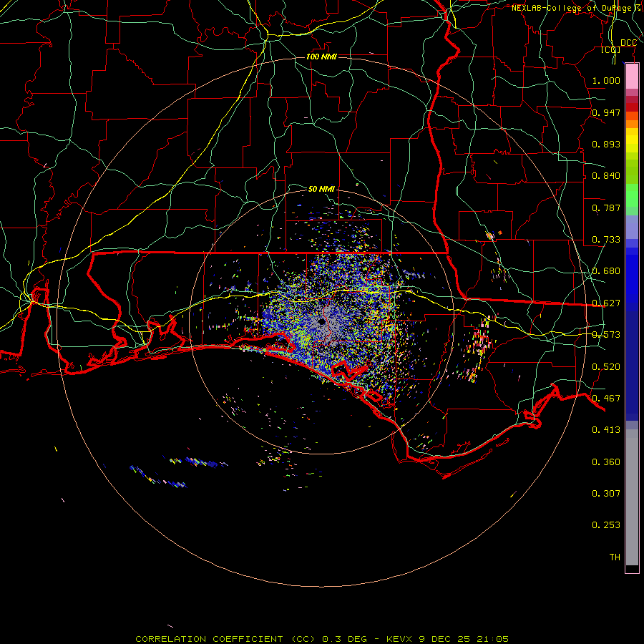Click the TH threshold label
This screenshot has height=644, width=644.
coord(615,557)
